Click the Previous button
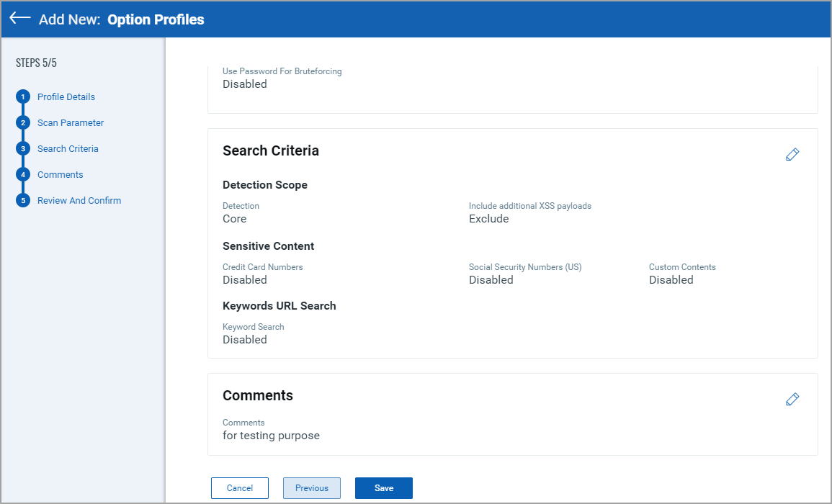Viewport: 832px width, 504px height. (x=311, y=487)
